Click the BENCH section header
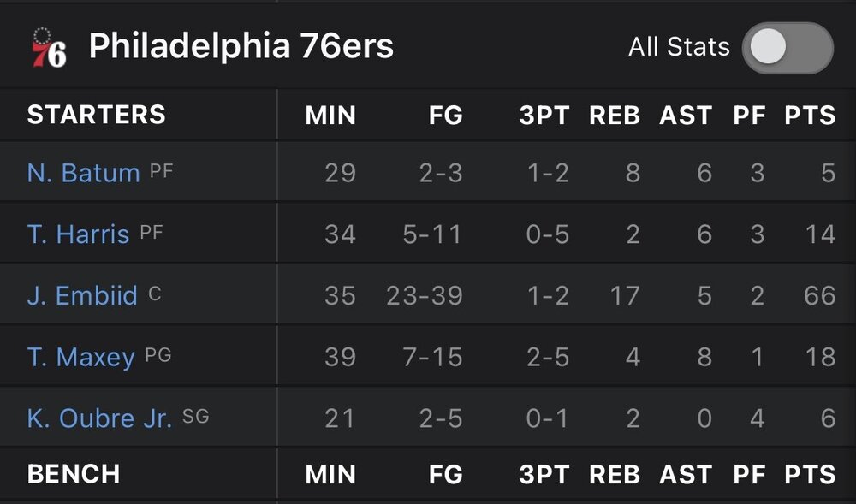 (74, 474)
